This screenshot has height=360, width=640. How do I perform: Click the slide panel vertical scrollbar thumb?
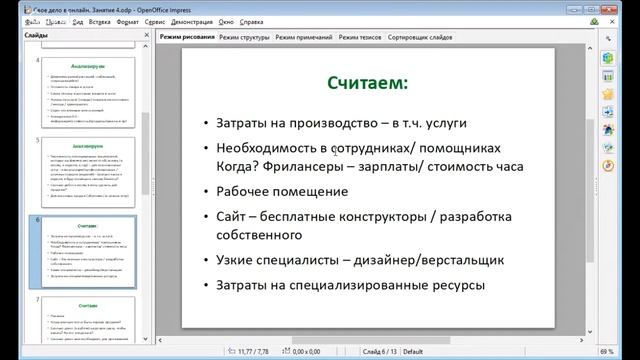[x=145, y=153]
